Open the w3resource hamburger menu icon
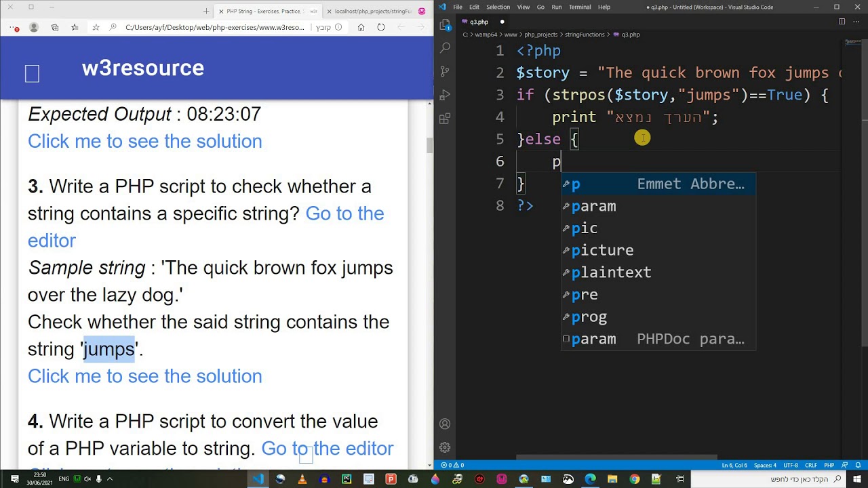 [32, 73]
